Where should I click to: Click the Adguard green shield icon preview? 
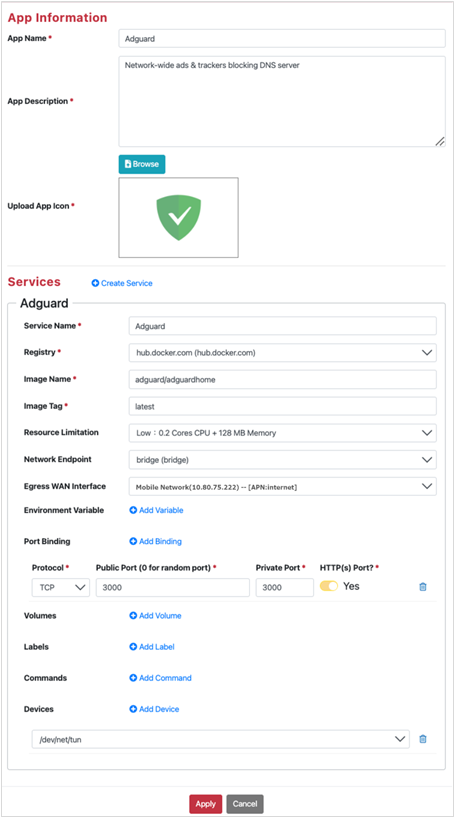pos(178,217)
